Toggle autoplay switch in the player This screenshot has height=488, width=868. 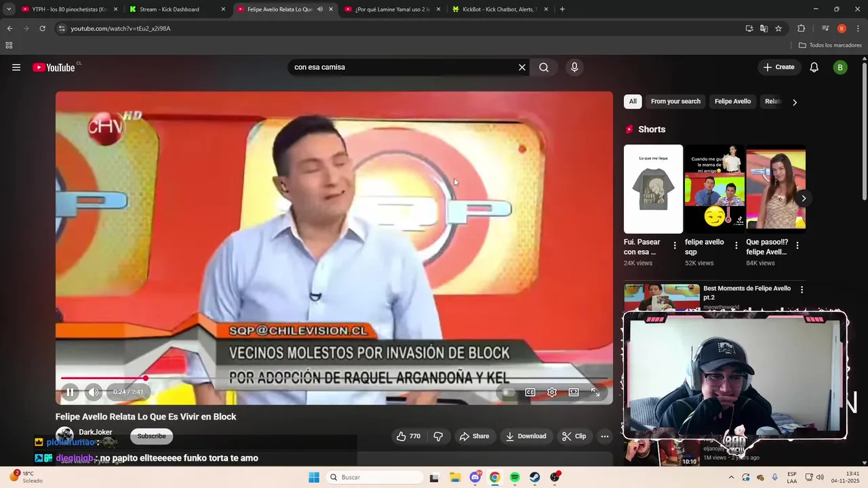click(507, 392)
